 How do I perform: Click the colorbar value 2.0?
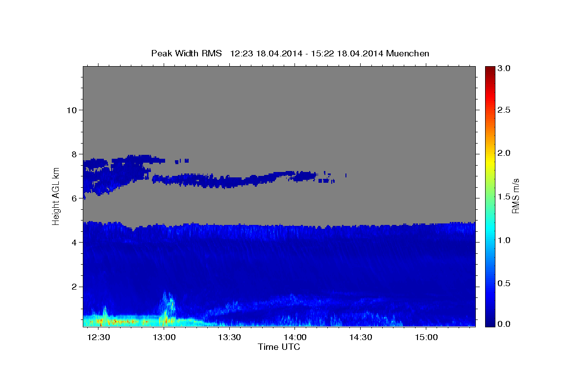[505, 153]
